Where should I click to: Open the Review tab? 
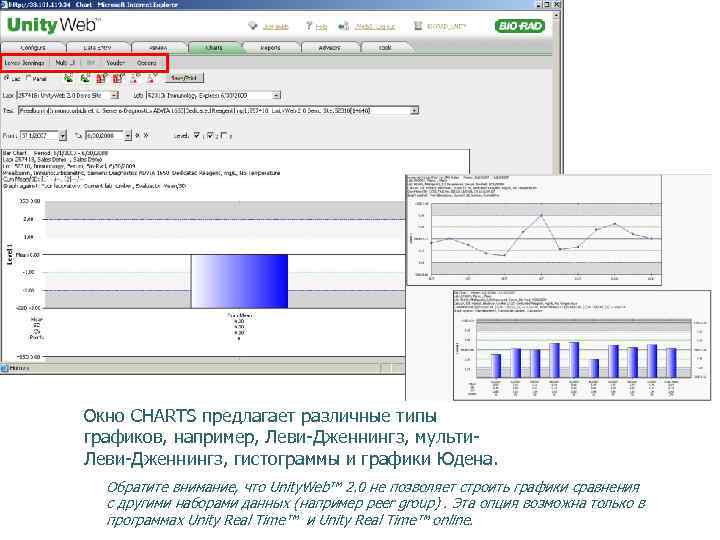158,48
